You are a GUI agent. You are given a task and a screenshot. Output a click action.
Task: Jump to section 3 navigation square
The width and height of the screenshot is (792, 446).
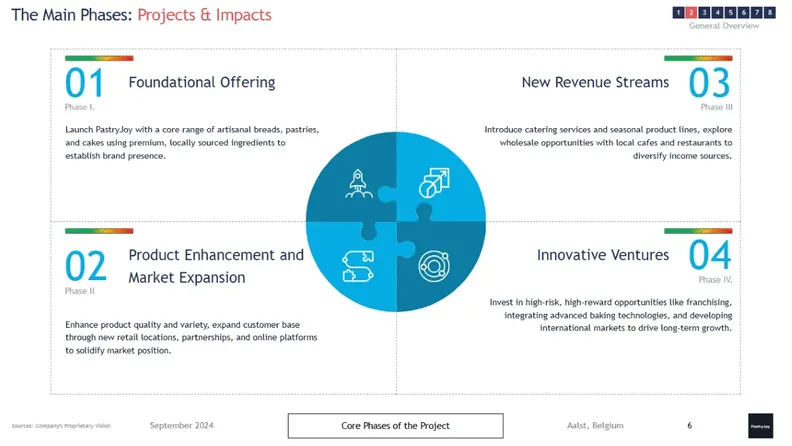tap(704, 13)
